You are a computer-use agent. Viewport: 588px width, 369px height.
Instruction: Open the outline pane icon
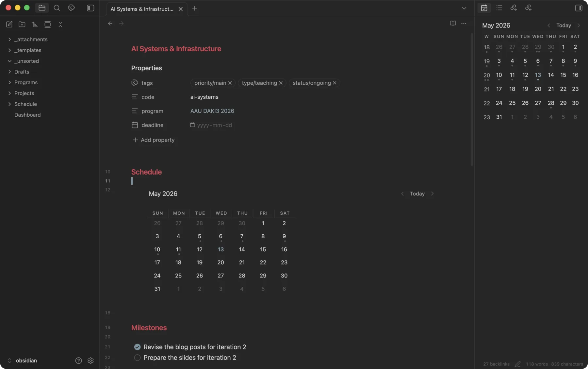point(499,8)
